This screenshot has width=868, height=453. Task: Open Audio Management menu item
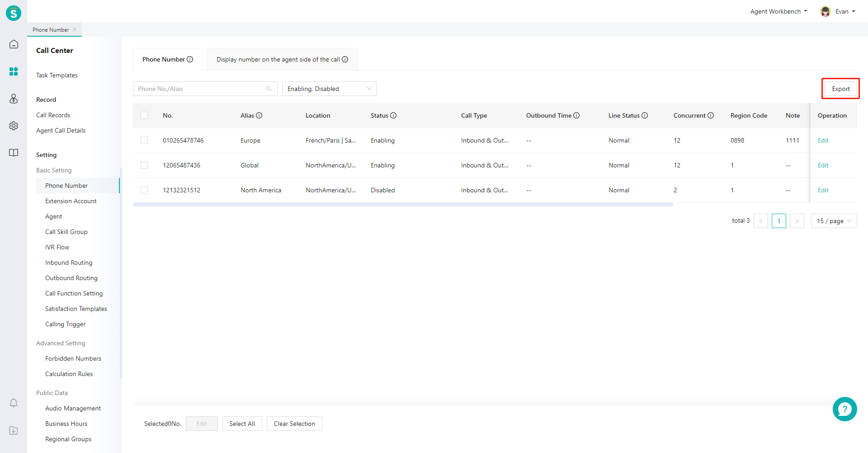pos(73,408)
